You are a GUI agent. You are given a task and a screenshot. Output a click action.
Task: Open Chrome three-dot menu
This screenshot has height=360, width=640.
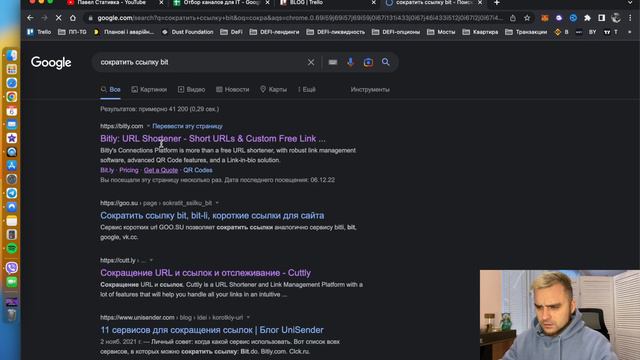(x=630, y=18)
